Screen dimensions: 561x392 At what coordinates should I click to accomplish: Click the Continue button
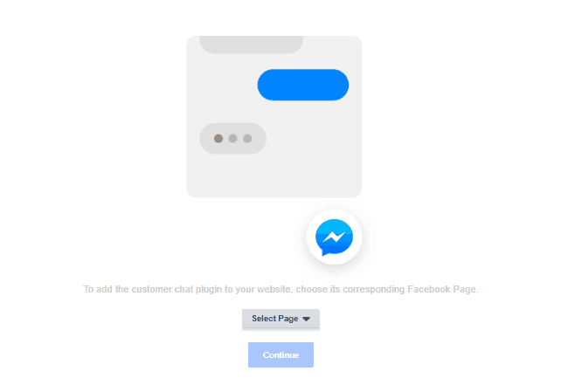pyautogui.click(x=280, y=354)
